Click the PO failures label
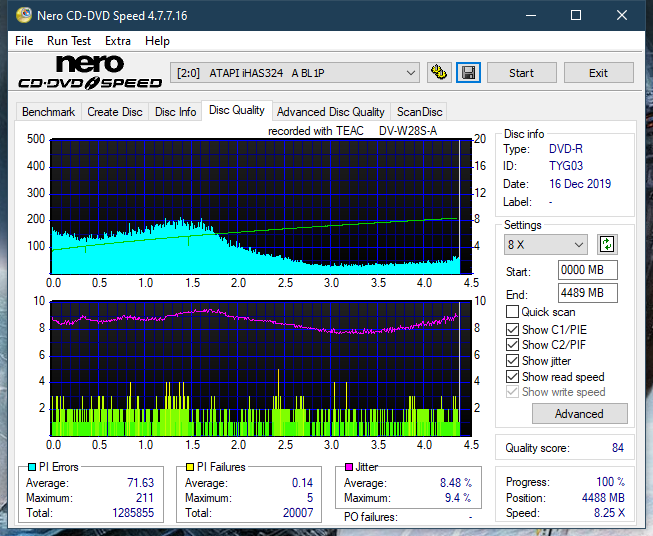This screenshot has width=653, height=536. pos(371,517)
